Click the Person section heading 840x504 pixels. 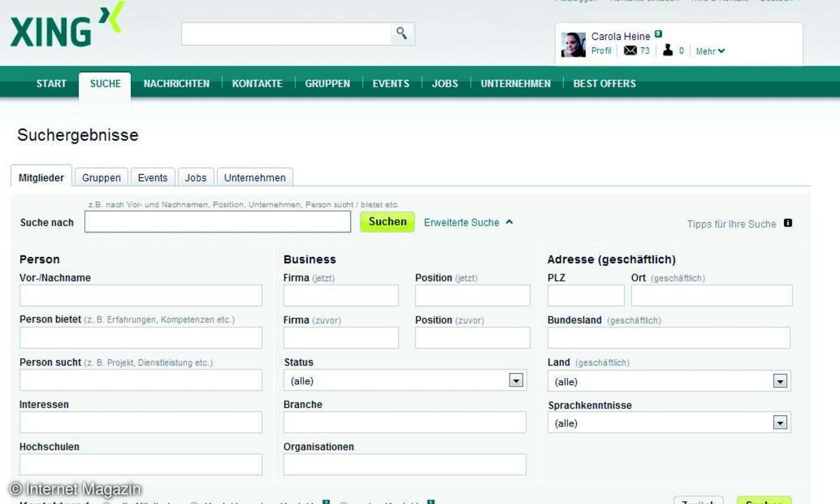(40, 259)
